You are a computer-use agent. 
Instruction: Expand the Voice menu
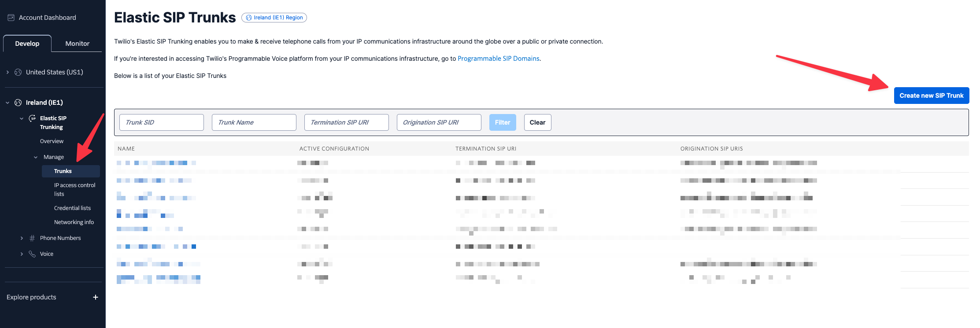tap(22, 254)
